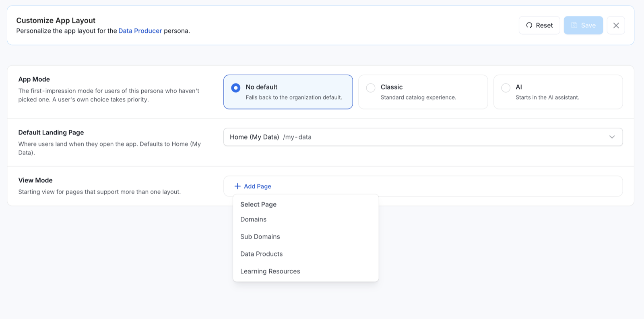This screenshot has width=644, height=319.
Task: Choose Data Products from the menu
Action: pos(305,254)
